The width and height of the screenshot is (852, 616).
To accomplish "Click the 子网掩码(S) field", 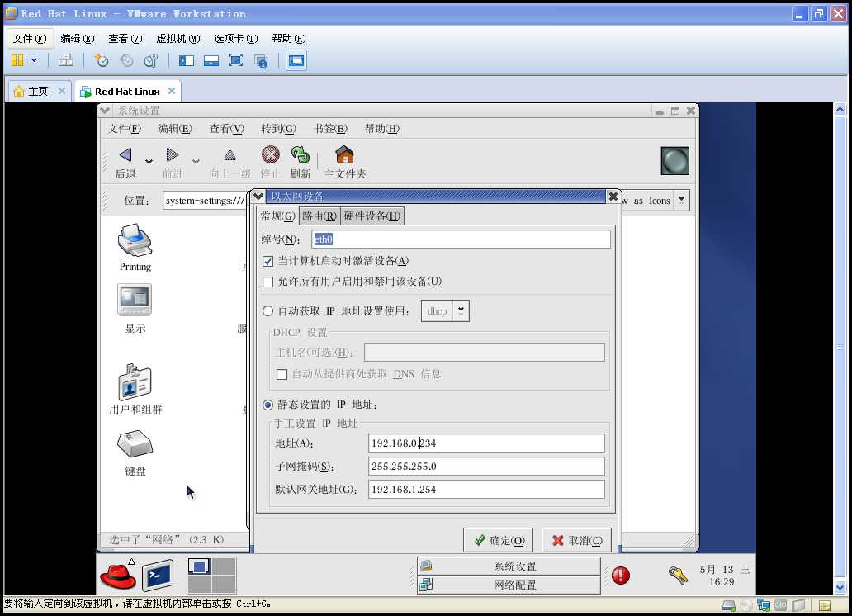I will [x=486, y=467].
